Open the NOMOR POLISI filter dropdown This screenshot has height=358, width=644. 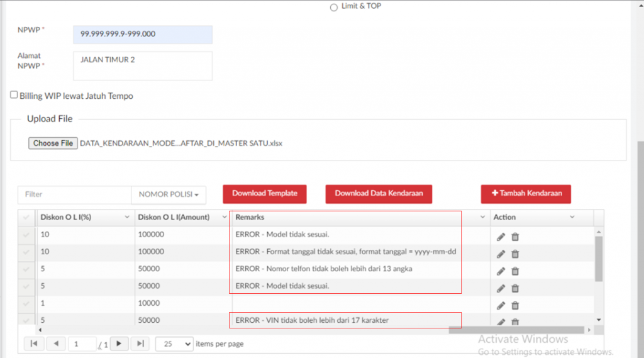[169, 194]
